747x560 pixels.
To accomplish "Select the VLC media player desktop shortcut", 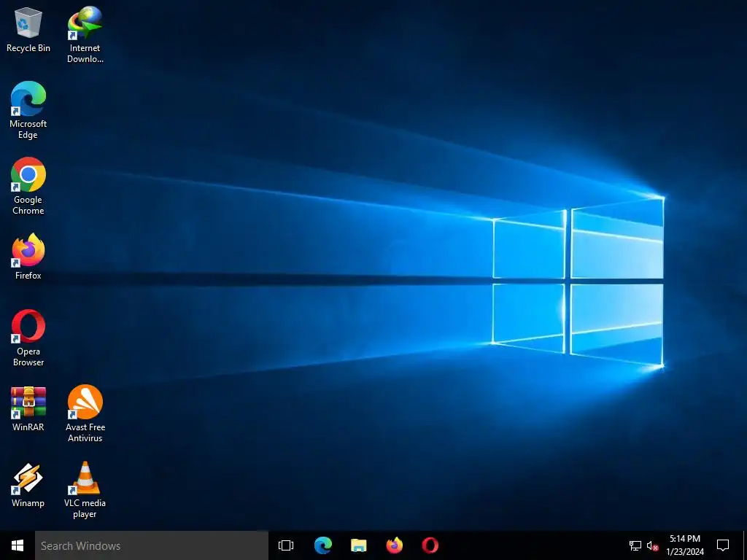I will pos(85,490).
